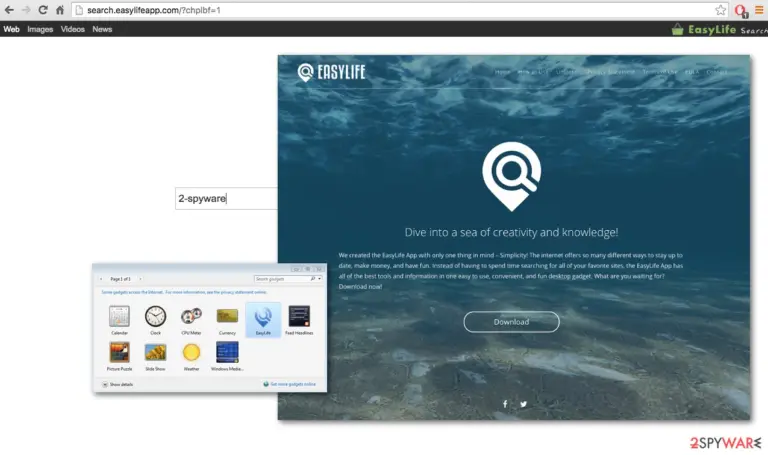Click the EasyLife logo in the ocean page header
The width and height of the screenshot is (768, 455).
(x=331, y=72)
